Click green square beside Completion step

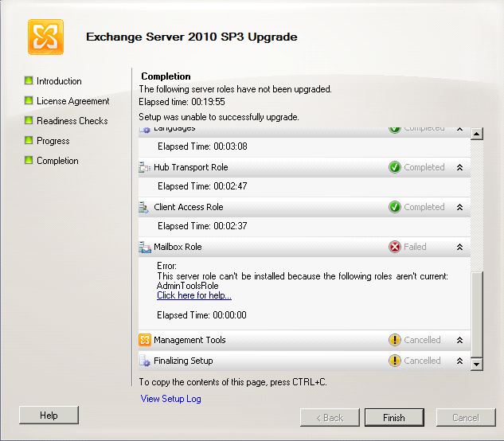pos(29,160)
